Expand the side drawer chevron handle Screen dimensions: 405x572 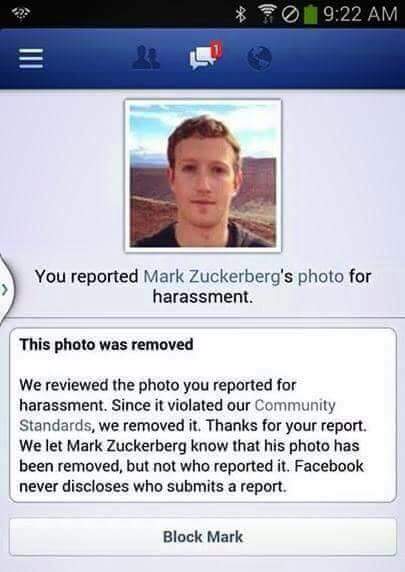pyautogui.click(x=5, y=290)
